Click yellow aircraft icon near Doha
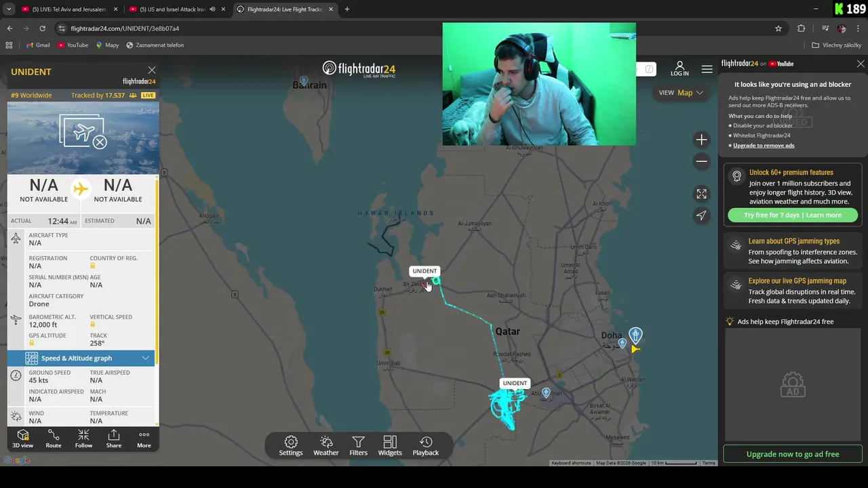 point(635,349)
